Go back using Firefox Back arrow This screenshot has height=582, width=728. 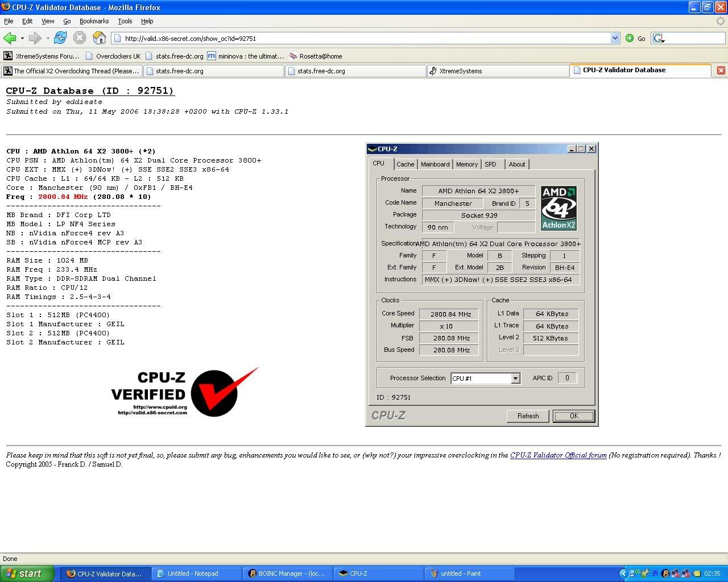tap(10, 38)
